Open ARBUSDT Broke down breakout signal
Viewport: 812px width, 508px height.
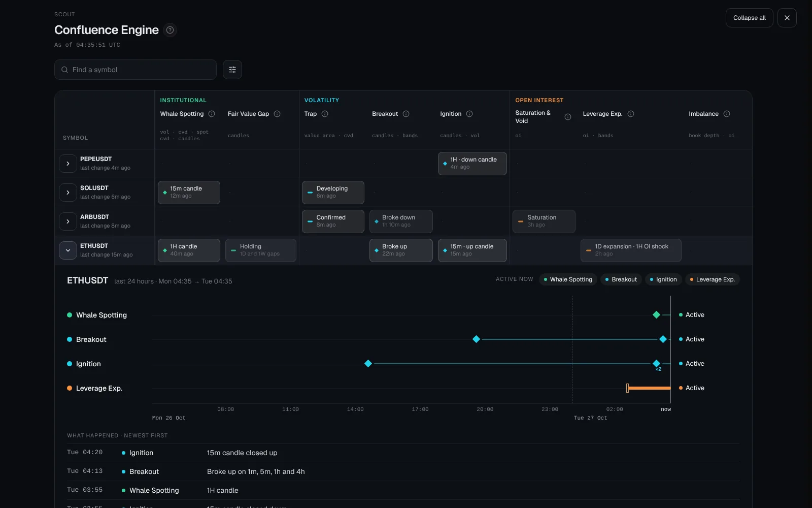click(401, 221)
